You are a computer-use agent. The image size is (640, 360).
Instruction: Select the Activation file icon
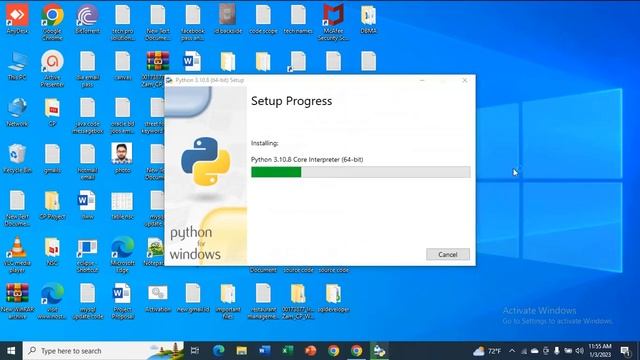158,298
